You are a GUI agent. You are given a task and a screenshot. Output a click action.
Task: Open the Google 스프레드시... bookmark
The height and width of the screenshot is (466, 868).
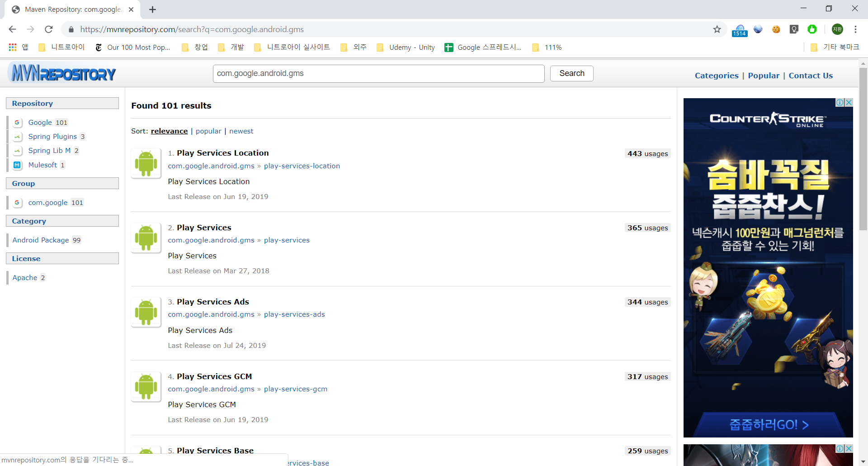[x=483, y=47]
